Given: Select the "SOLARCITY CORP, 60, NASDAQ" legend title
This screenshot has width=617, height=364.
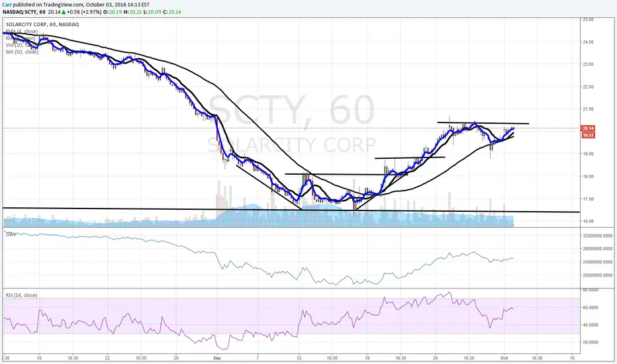Looking at the screenshot, I should coord(42,24).
